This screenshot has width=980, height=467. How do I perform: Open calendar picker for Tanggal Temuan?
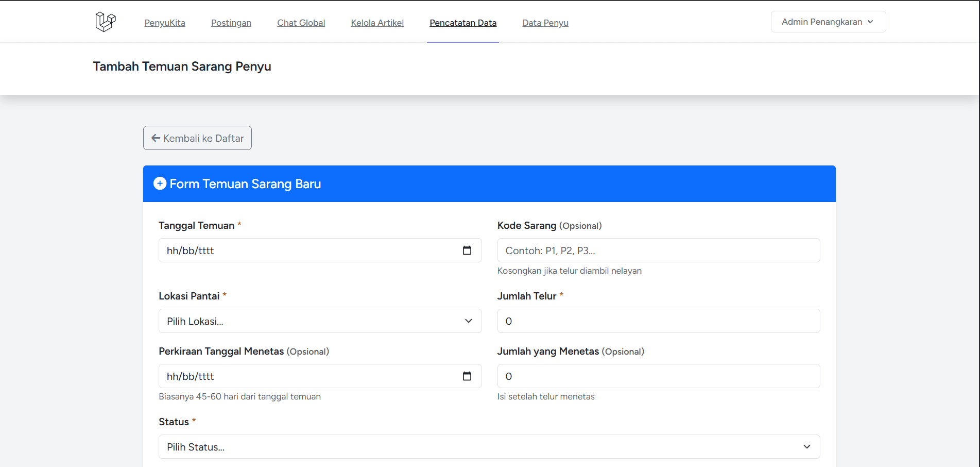pos(467,251)
